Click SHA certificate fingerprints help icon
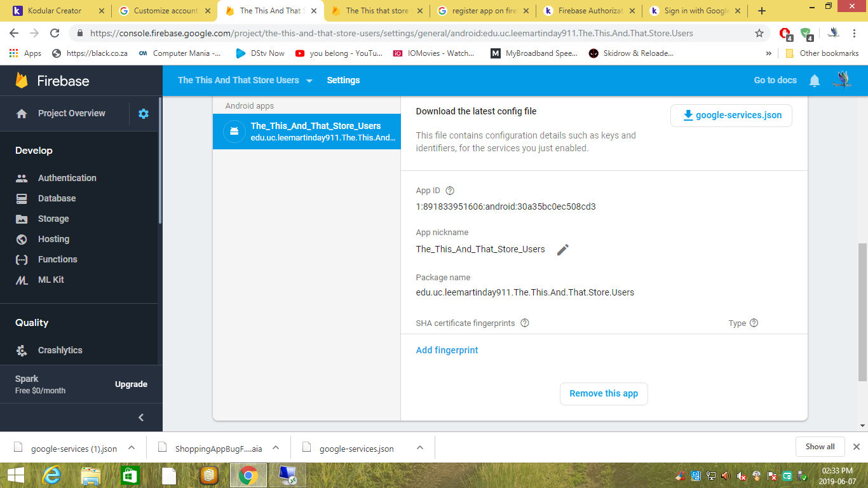This screenshot has height=488, width=868. pos(525,323)
